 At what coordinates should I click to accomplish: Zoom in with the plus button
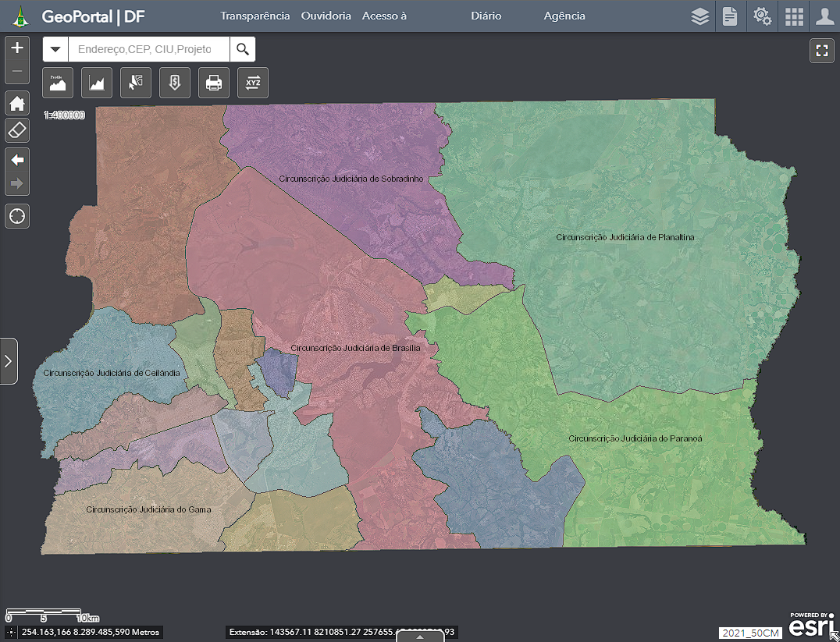click(x=17, y=48)
